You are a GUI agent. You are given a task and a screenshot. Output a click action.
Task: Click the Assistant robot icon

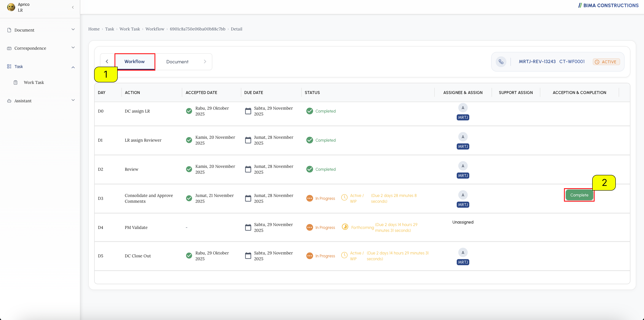point(9,101)
